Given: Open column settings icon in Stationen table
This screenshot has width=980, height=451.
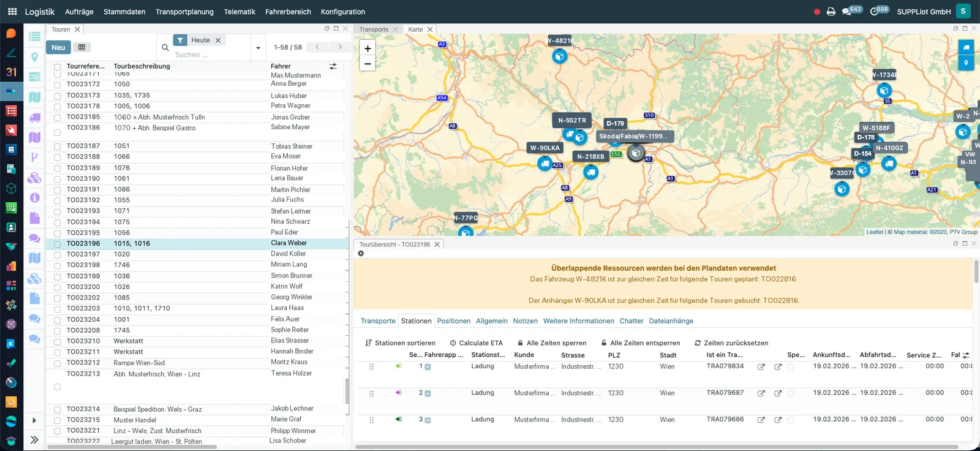Looking at the screenshot, I should [x=966, y=355].
